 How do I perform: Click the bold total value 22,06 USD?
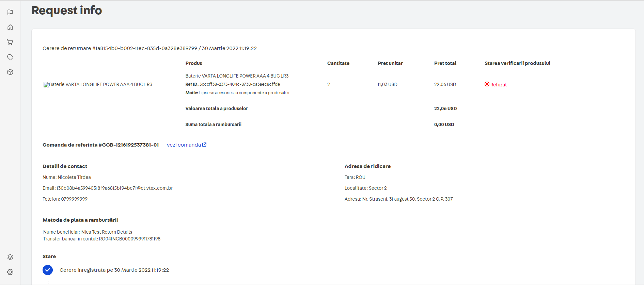445,108
